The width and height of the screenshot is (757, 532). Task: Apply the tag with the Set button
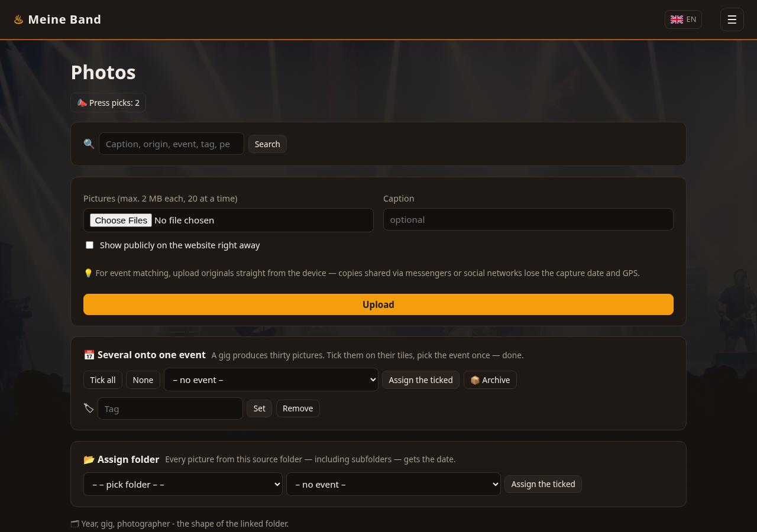pyautogui.click(x=260, y=408)
